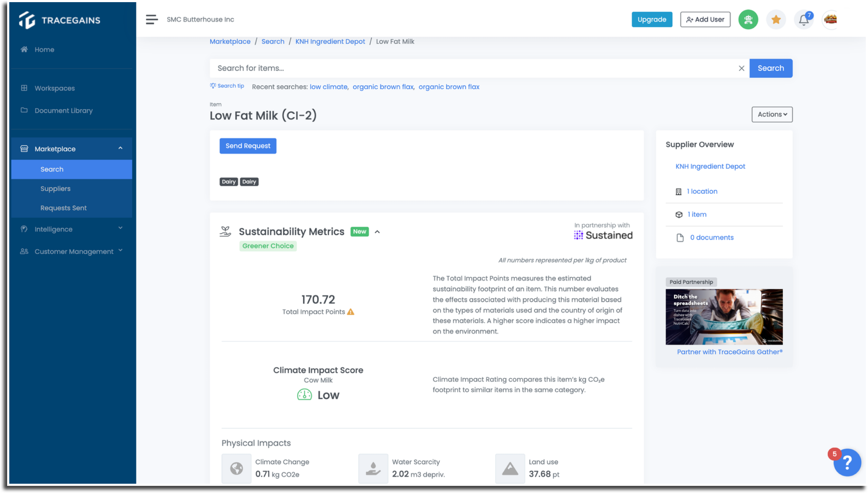Viewport: 868px width, 493px height.
Task: Open the notifications bell
Action: click(803, 19)
